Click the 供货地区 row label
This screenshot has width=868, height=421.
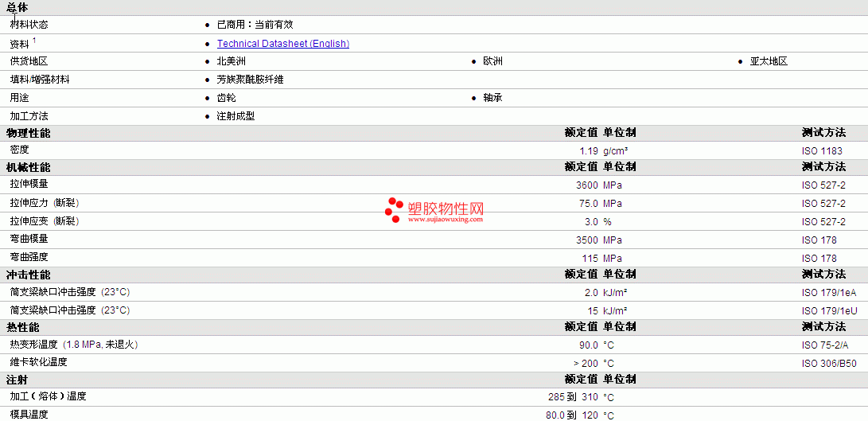click(x=29, y=61)
